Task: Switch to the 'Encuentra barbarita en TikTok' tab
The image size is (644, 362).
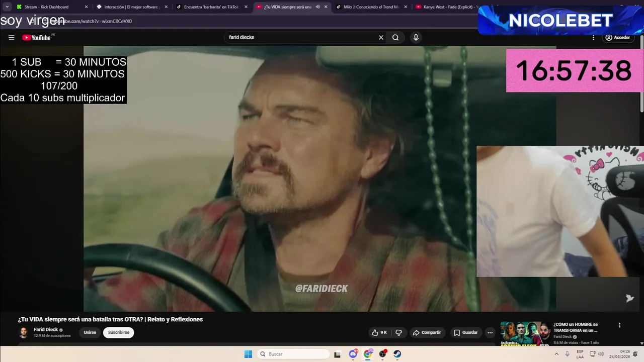Action: click(x=211, y=7)
